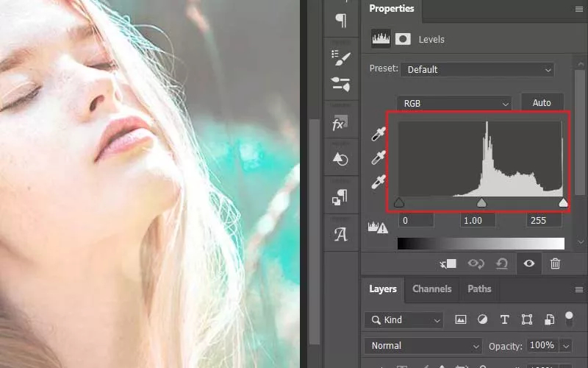Switch to the Paths tab
The width and height of the screenshot is (588, 368).
(x=479, y=289)
